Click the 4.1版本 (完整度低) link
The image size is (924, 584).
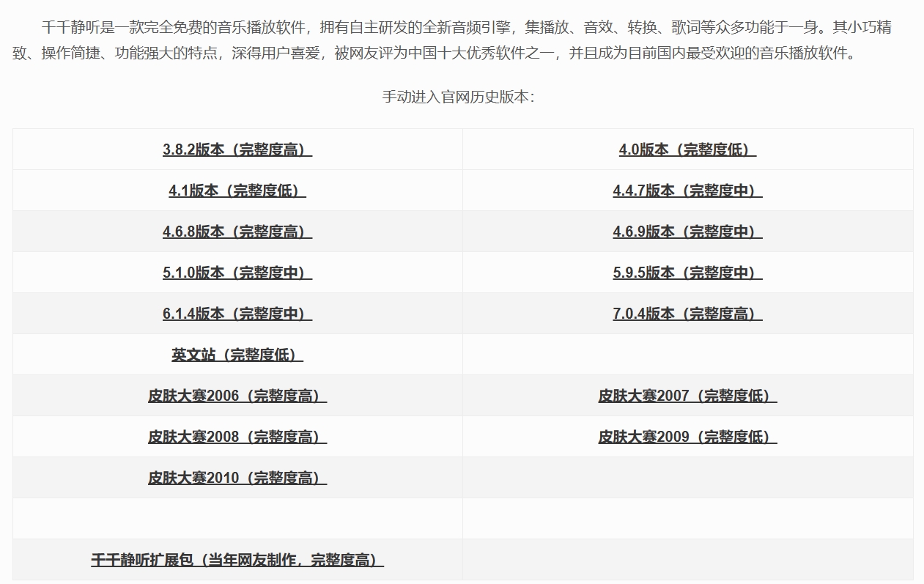[x=237, y=191]
